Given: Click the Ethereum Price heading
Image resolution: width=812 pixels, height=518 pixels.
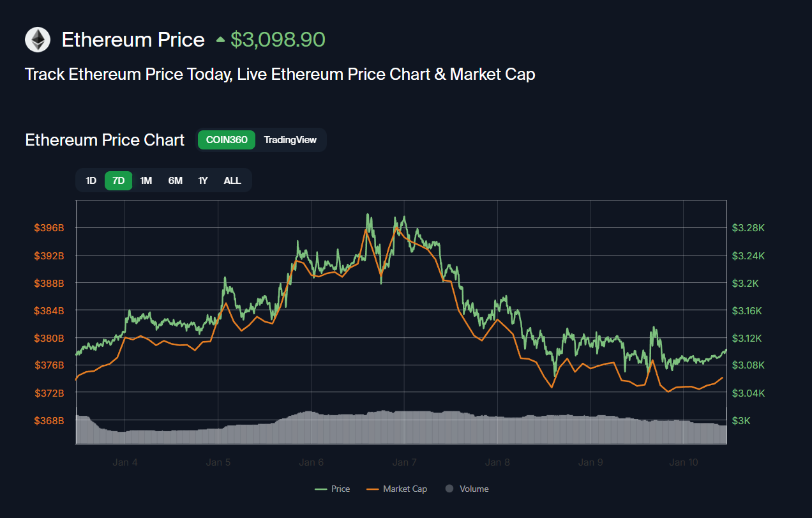Looking at the screenshot, I should (x=133, y=40).
